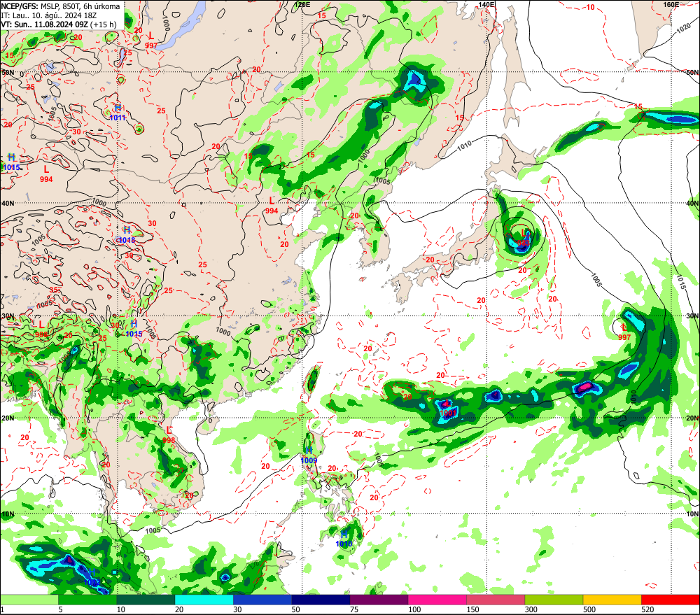Click the '160E' longitude label
The height and width of the screenshot is (615, 700).
click(671, 4)
